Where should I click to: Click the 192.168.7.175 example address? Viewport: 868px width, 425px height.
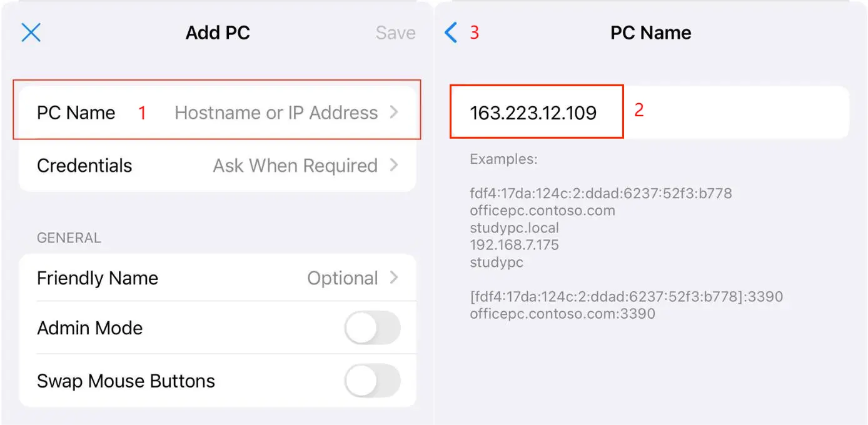pyautogui.click(x=514, y=245)
